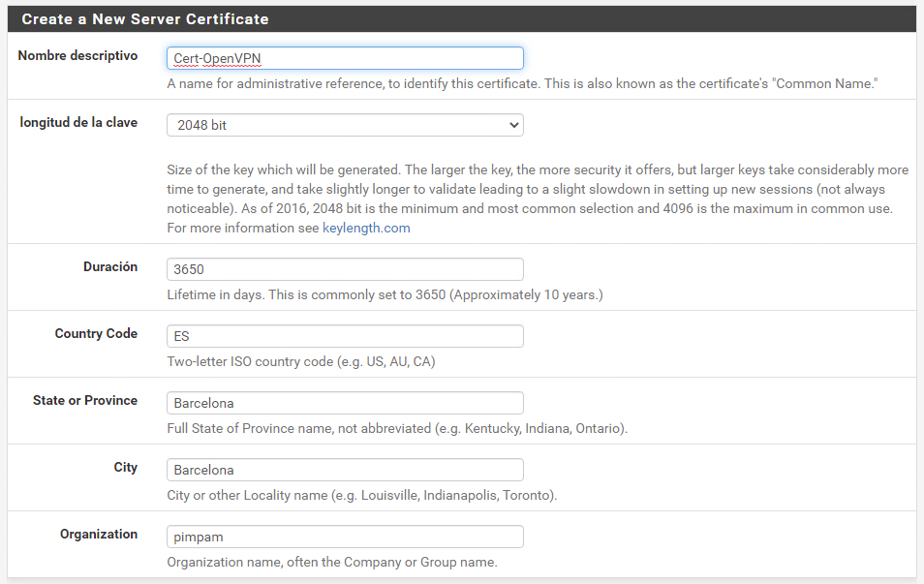Screen dimensions: 924x584
Task: Click the City label
Action: (126, 467)
